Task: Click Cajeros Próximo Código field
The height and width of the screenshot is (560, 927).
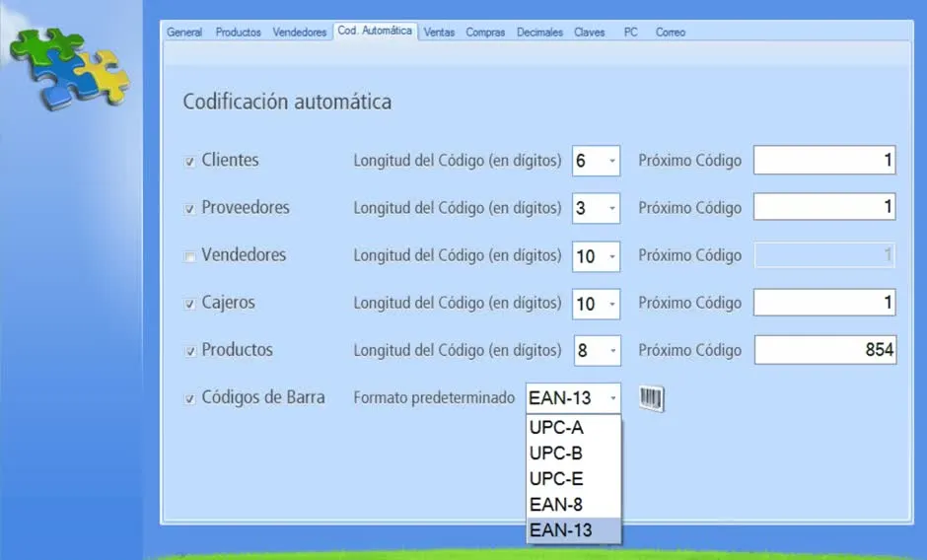Action: pyautogui.click(x=824, y=303)
